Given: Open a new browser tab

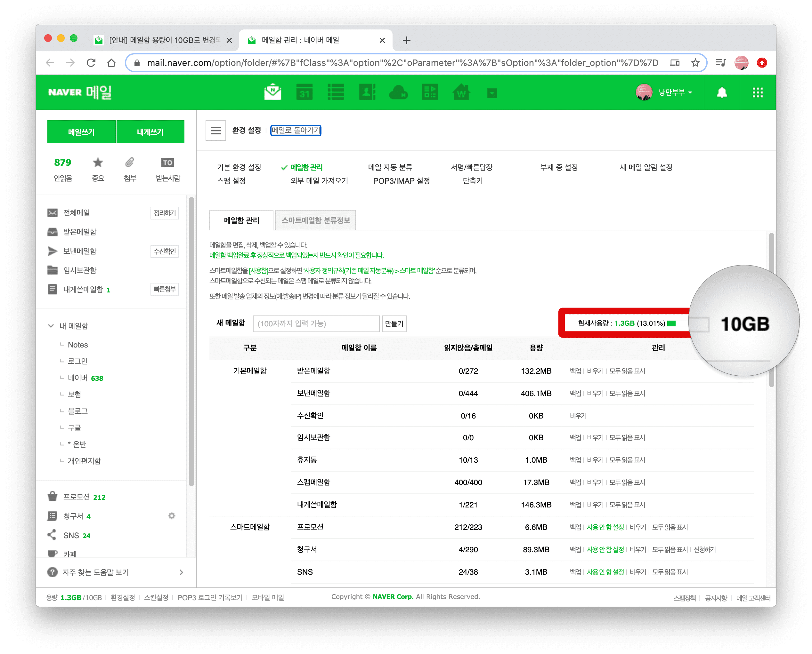Looking at the screenshot, I should 406,40.
